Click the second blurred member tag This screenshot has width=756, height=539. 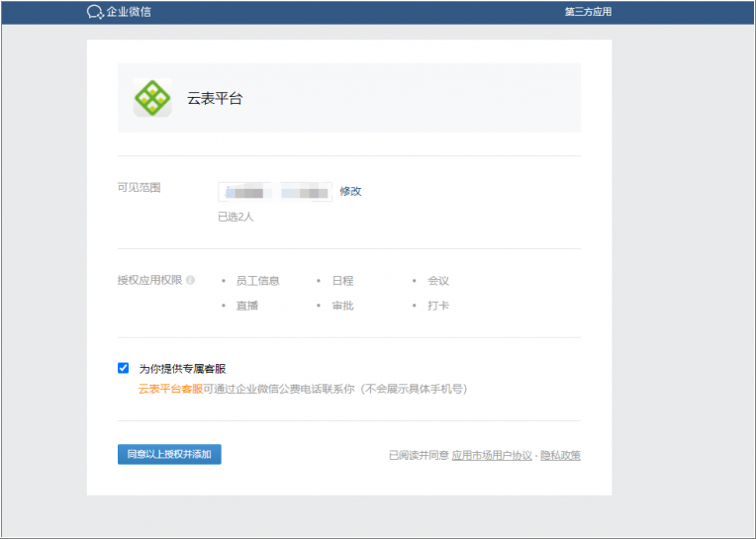click(305, 192)
